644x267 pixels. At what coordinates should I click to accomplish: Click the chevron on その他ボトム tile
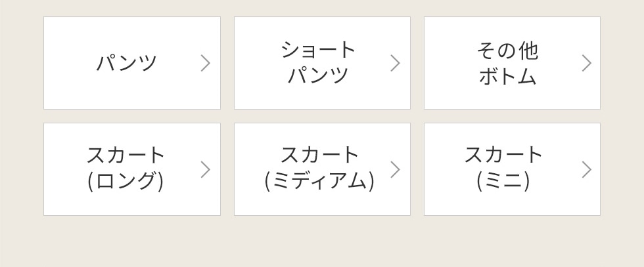coord(586,63)
